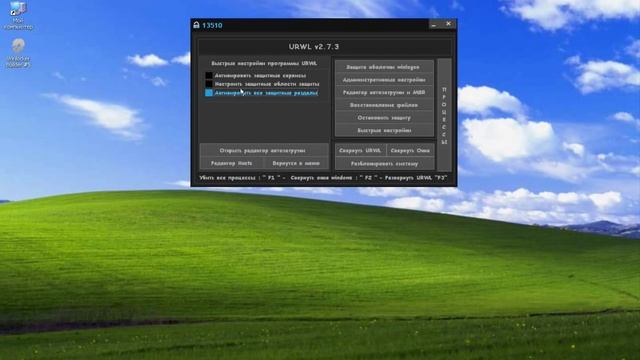Enable first checkbox 'Активировать защитные сервисы'
The image size is (640, 360).
(x=209, y=76)
